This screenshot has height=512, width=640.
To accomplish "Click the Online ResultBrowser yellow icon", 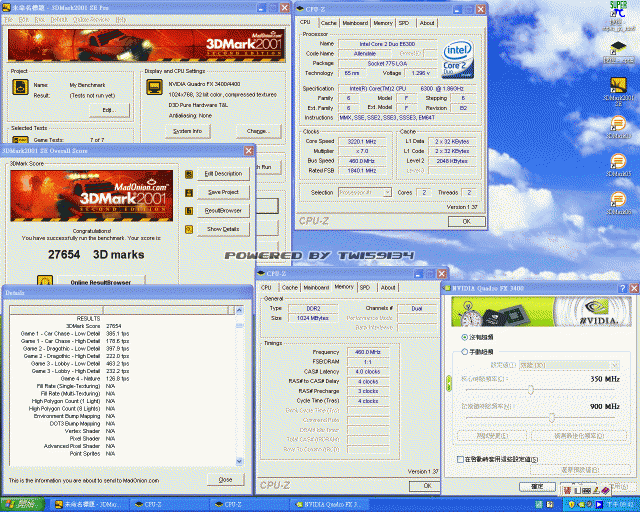I will click(x=45, y=281).
